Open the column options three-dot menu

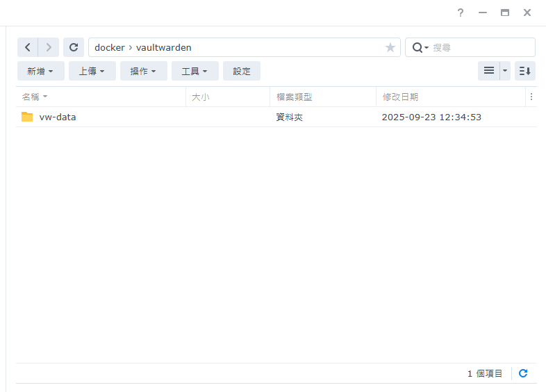(x=531, y=97)
